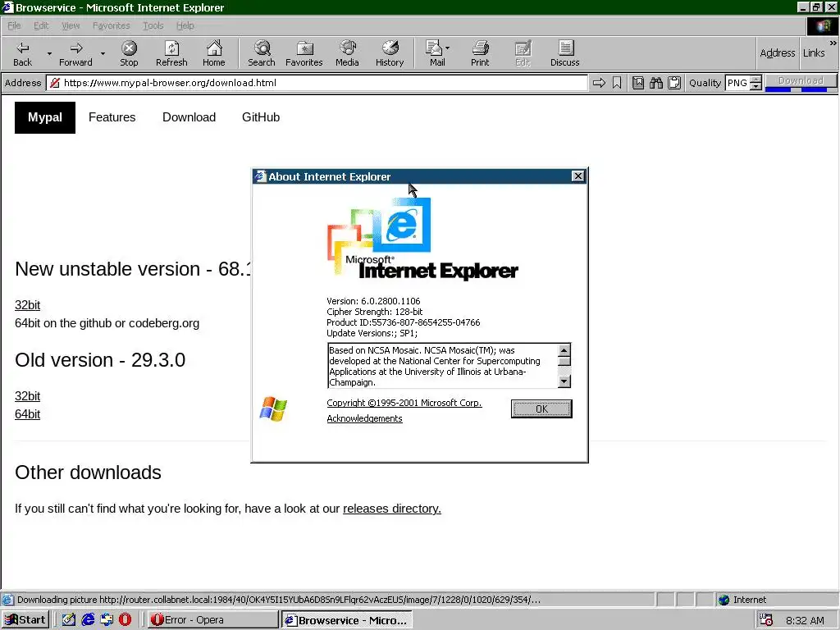Click the notepad pencil quick launch icon
This screenshot has height=630, width=840.
point(69,620)
